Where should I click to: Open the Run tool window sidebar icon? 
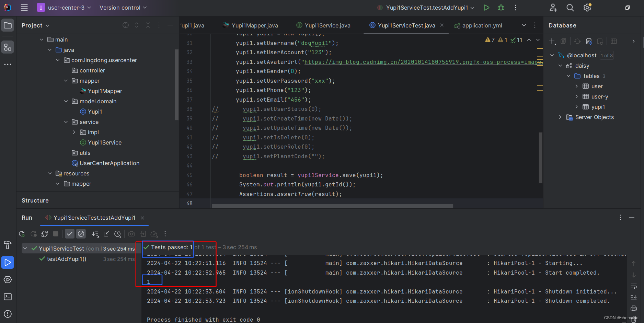[8, 263]
